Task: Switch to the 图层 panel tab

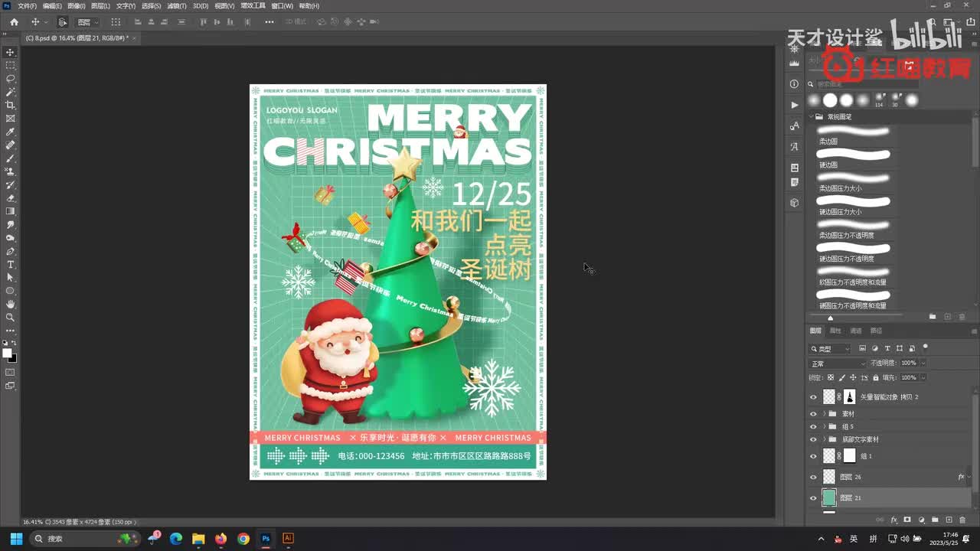Action: [815, 331]
